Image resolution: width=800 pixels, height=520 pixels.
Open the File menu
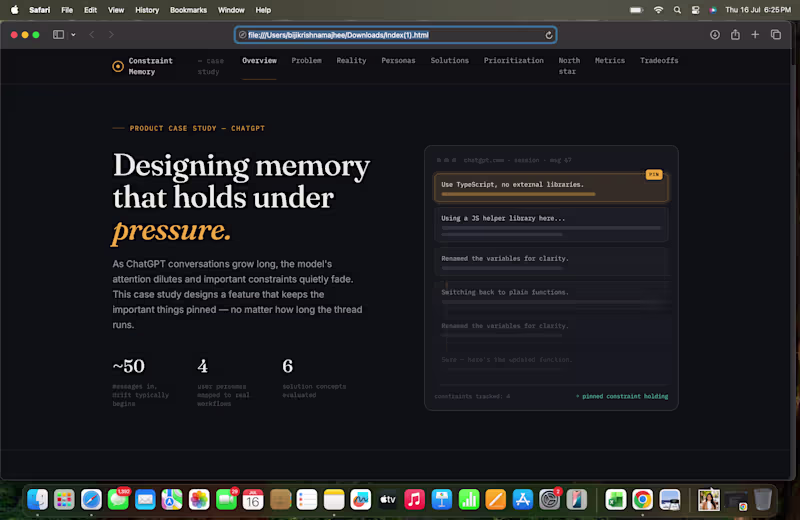coord(67,10)
